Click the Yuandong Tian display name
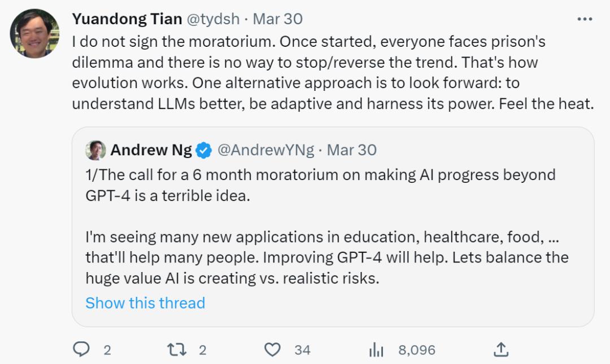Viewport: 610px width, 364px height. tap(127, 19)
